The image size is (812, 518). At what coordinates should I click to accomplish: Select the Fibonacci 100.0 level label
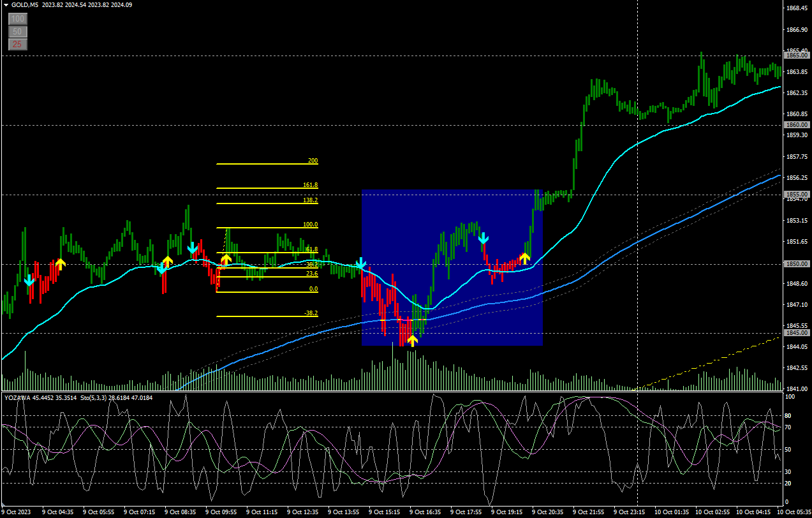(x=311, y=225)
